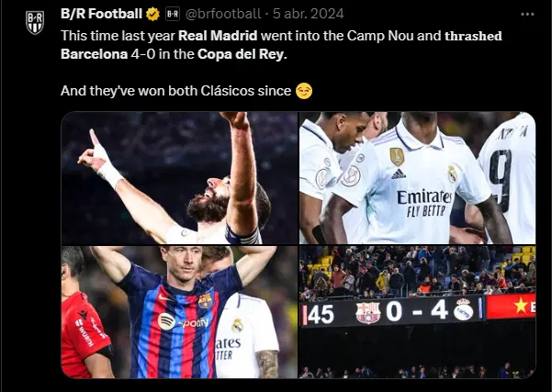Open the photo of the Barcelona player in the Spotify shirt
The height and width of the screenshot is (392, 552).
pos(179,312)
